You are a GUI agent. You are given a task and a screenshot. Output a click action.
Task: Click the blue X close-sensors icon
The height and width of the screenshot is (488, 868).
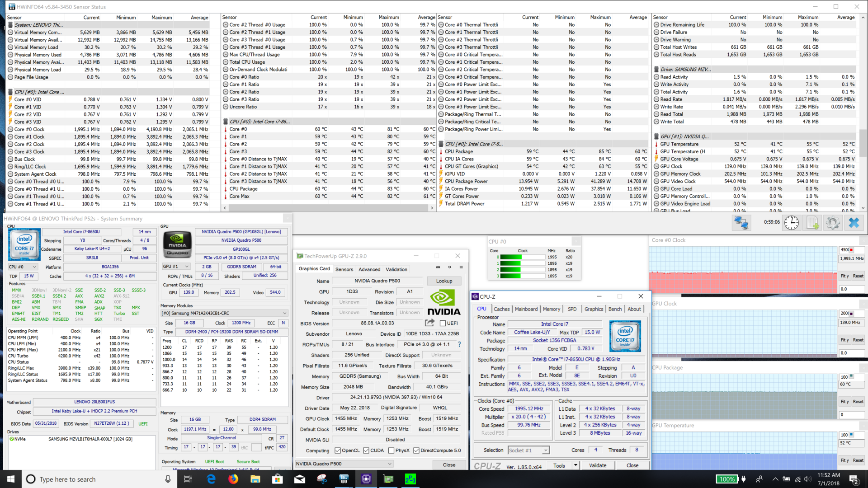point(854,222)
